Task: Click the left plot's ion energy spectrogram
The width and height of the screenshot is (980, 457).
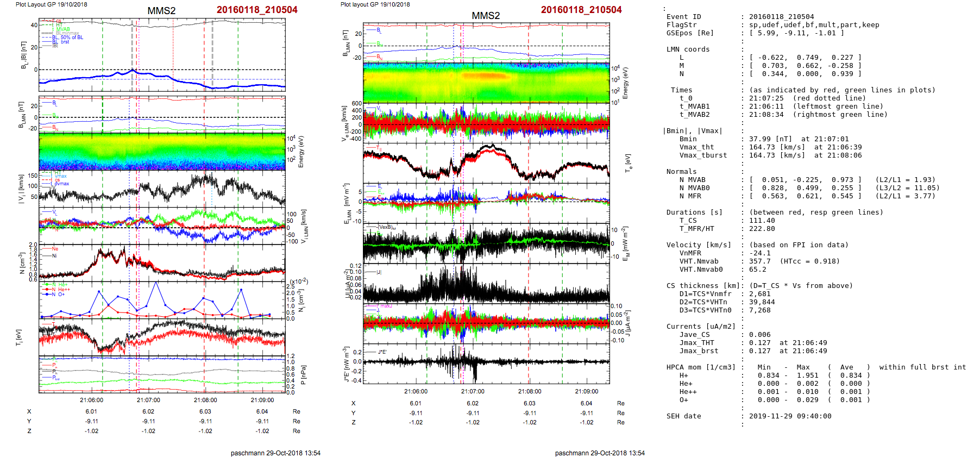Action: coord(162,151)
